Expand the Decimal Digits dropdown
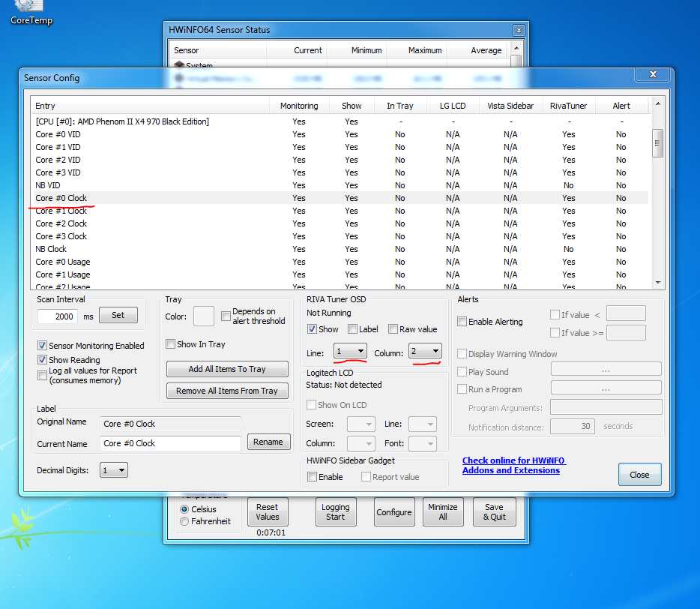Image resolution: width=700 pixels, height=609 pixels. (114, 470)
